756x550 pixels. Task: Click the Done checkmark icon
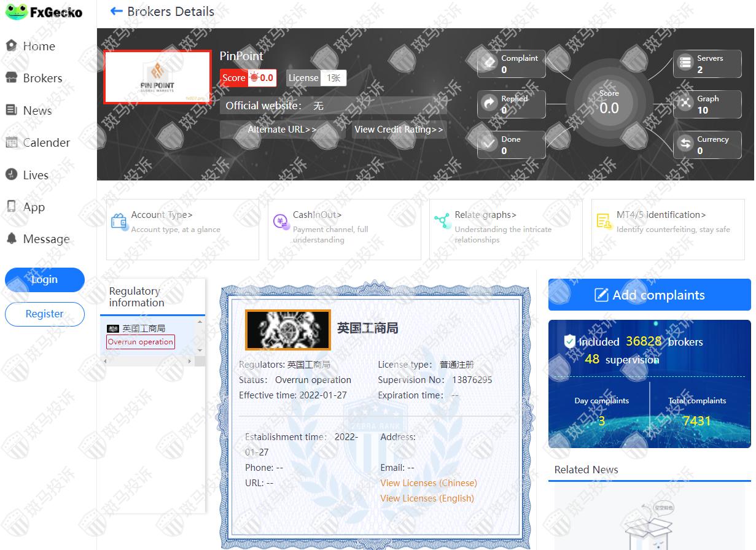pos(489,144)
